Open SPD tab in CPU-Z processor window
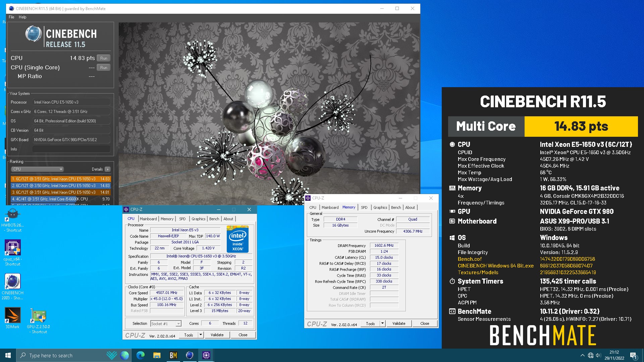 point(182,219)
